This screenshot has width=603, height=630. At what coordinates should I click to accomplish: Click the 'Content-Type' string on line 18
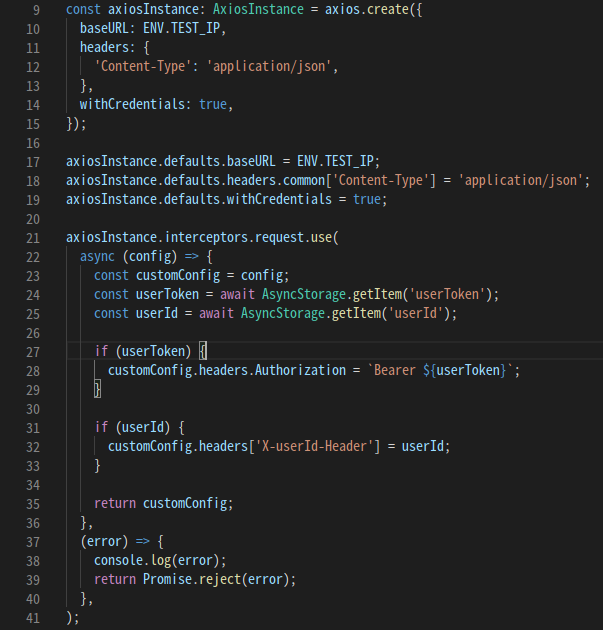pyautogui.click(x=381, y=180)
